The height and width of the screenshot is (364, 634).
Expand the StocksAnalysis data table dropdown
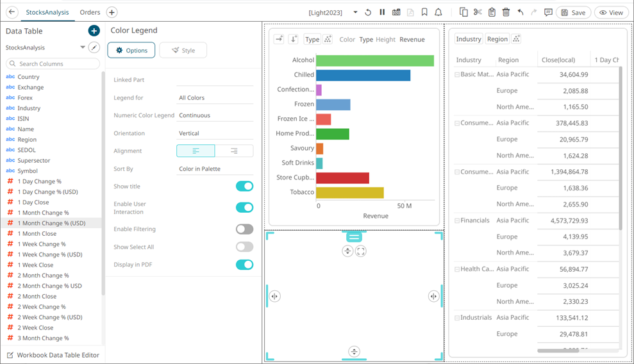pyautogui.click(x=83, y=47)
